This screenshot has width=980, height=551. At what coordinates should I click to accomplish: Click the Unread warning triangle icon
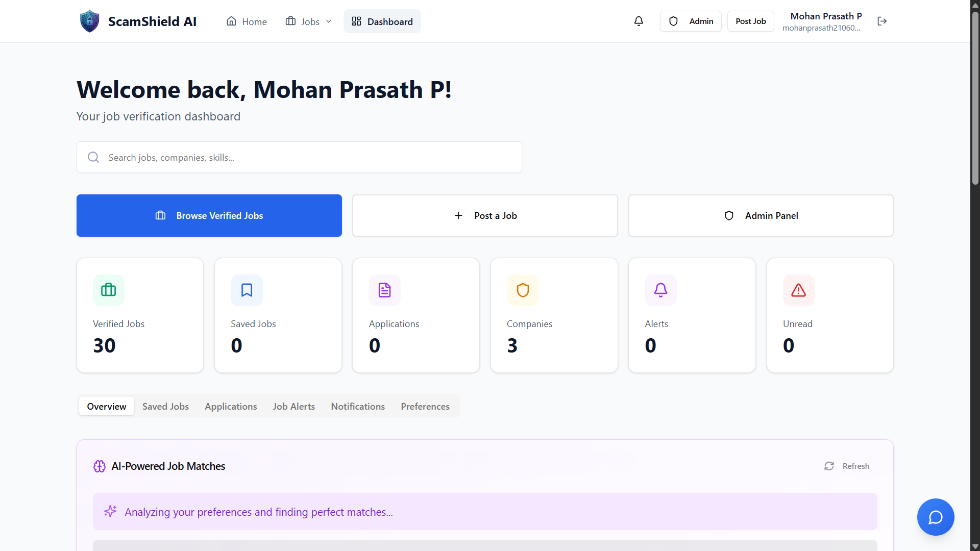click(798, 290)
